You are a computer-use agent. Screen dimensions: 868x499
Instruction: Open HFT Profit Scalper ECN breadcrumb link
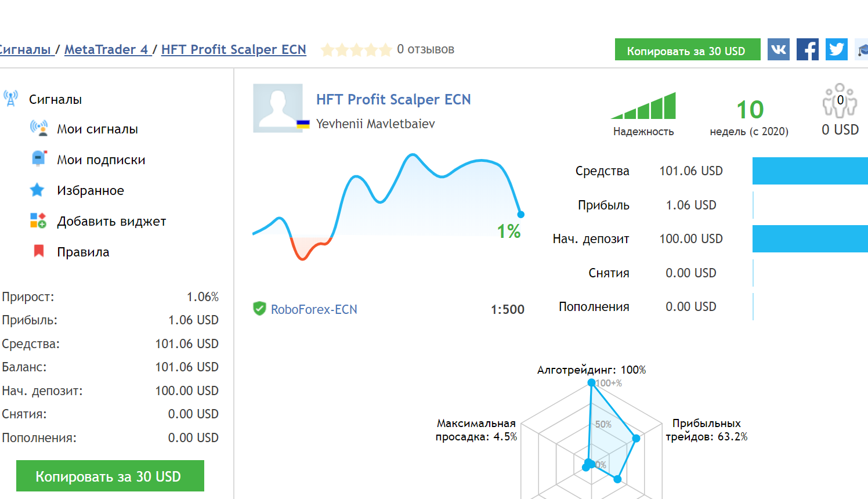point(233,49)
